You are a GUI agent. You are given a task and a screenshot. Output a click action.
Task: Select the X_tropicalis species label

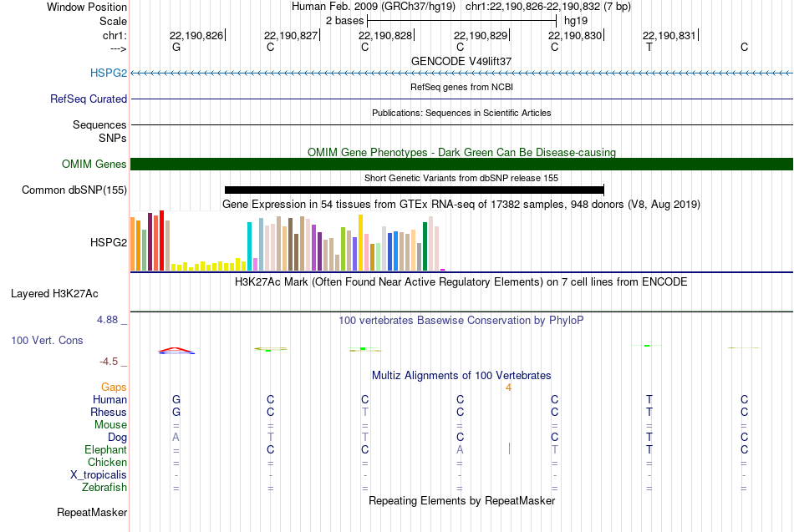[99, 475]
